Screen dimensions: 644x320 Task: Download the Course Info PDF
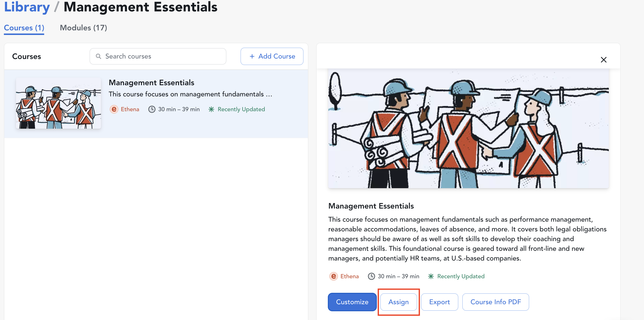pyautogui.click(x=495, y=302)
